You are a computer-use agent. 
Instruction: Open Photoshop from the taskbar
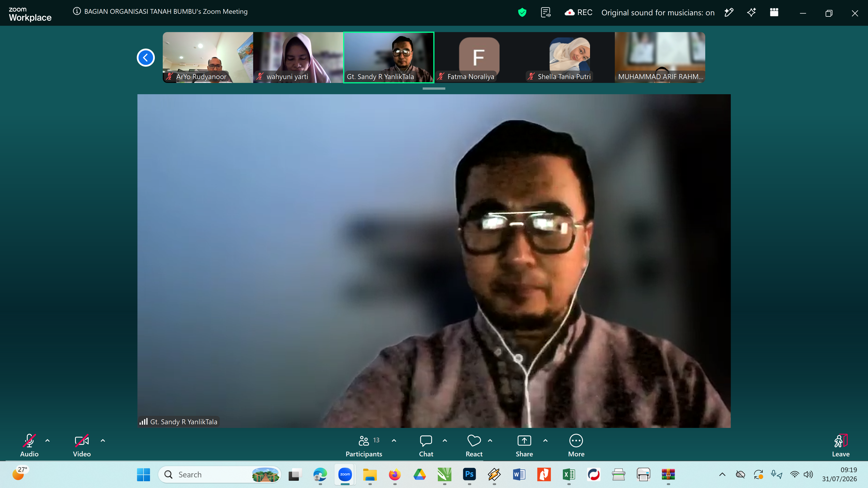469,474
